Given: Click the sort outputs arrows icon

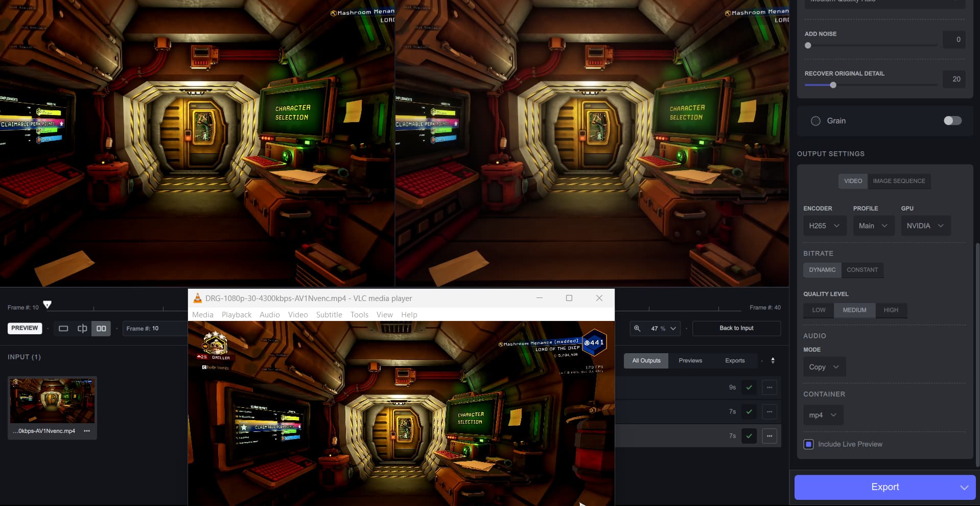Looking at the screenshot, I should point(773,361).
